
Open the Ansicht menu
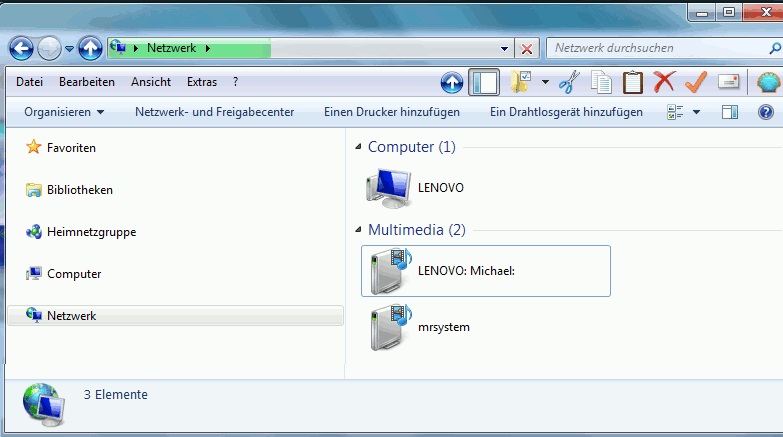click(x=150, y=82)
